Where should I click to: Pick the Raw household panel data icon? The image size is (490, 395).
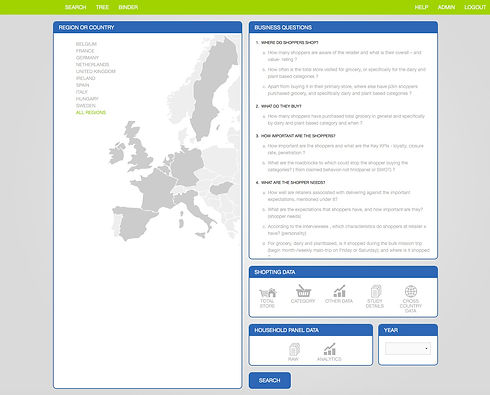pyautogui.click(x=294, y=349)
